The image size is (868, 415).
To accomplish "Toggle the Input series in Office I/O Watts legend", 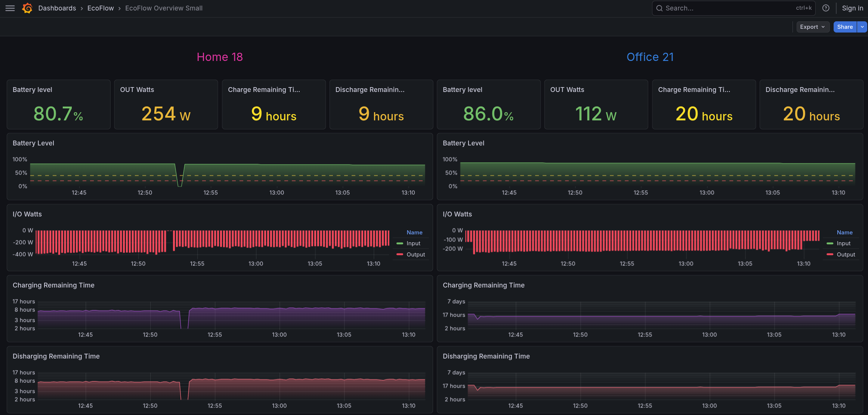I will point(843,243).
